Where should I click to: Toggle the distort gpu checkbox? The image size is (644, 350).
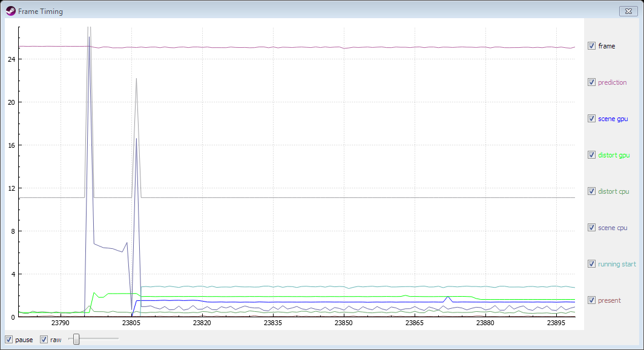click(x=591, y=155)
